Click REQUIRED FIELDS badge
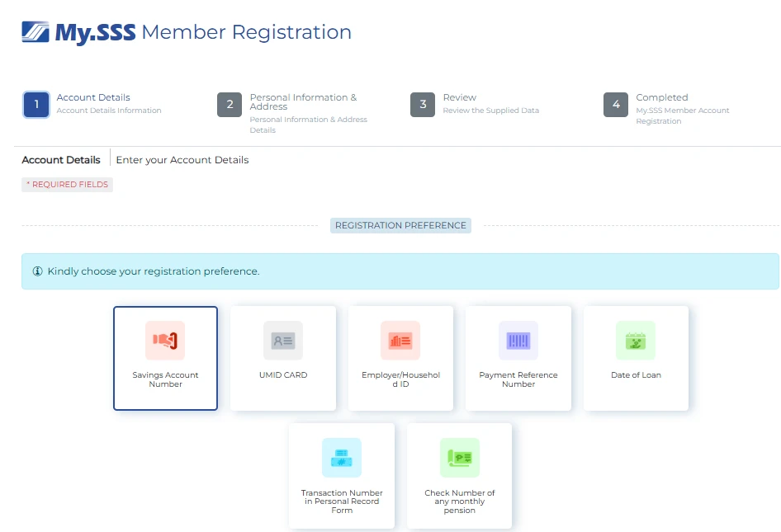Image resolution: width=781 pixels, height=532 pixels. click(67, 185)
